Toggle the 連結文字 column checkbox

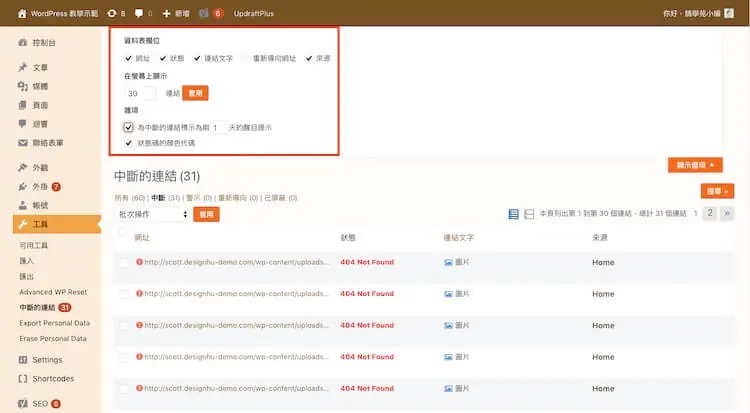tap(197, 58)
